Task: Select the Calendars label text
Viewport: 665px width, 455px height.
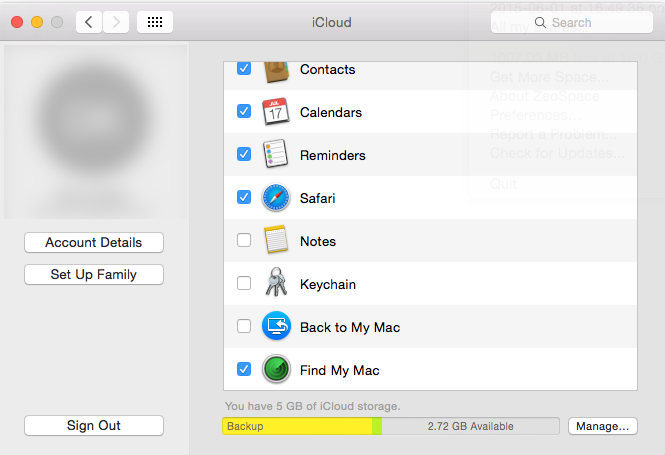Action: pyautogui.click(x=331, y=112)
